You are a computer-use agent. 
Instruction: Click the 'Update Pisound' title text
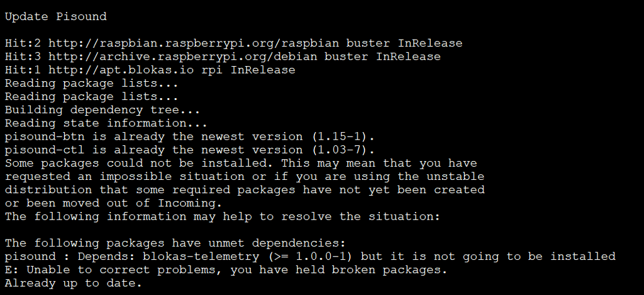pyautogui.click(x=55, y=16)
